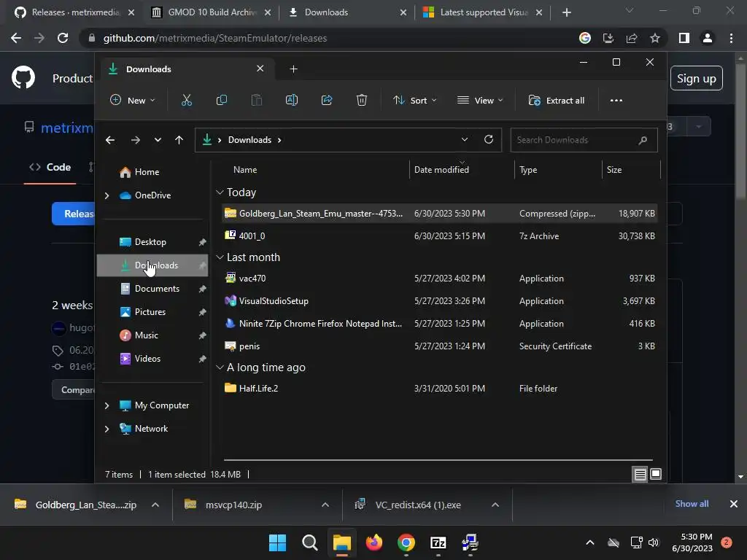Click the Delete trash icon in Explorer toolbar
This screenshot has width=747, height=560.
point(362,101)
